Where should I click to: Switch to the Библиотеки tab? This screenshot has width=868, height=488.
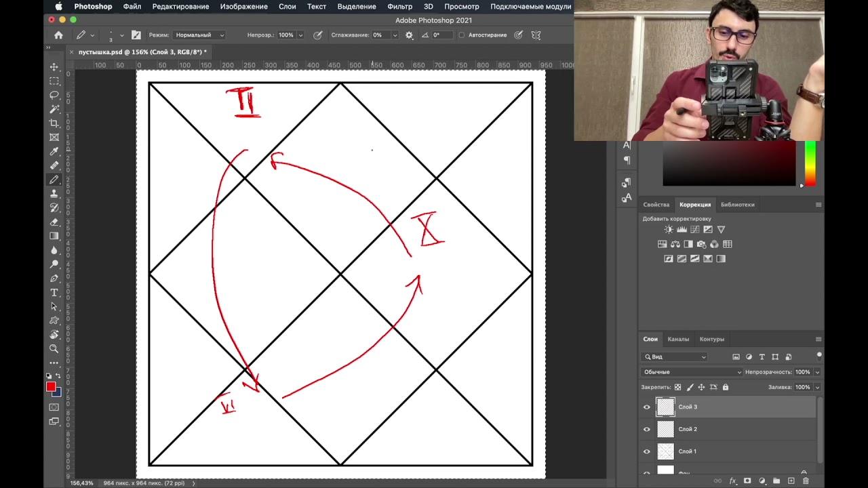pos(737,205)
